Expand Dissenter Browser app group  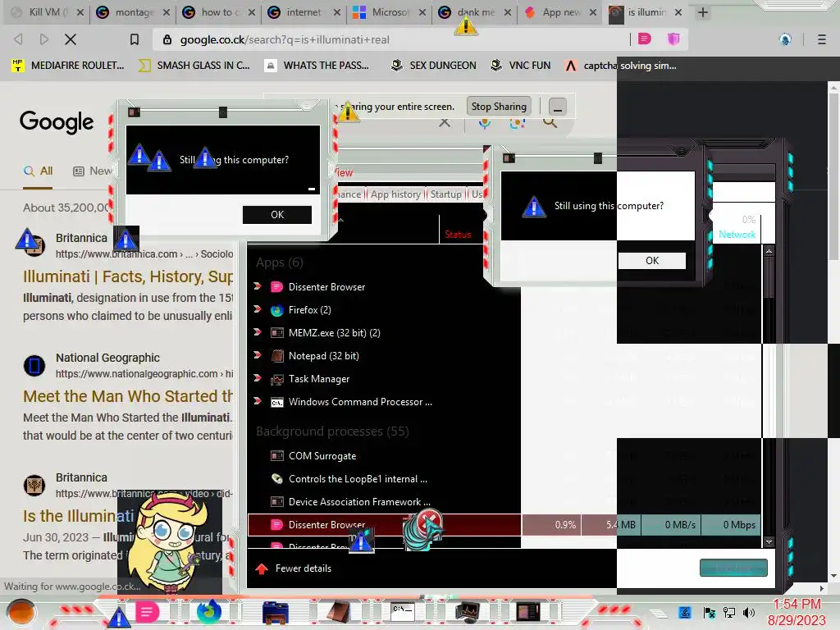click(258, 286)
